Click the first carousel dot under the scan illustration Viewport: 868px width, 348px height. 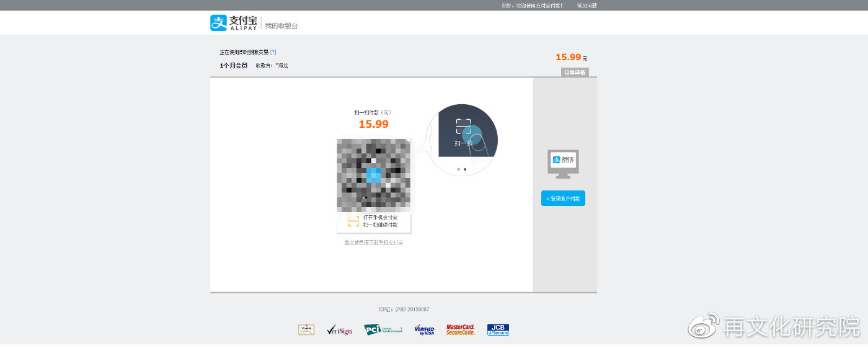(459, 169)
